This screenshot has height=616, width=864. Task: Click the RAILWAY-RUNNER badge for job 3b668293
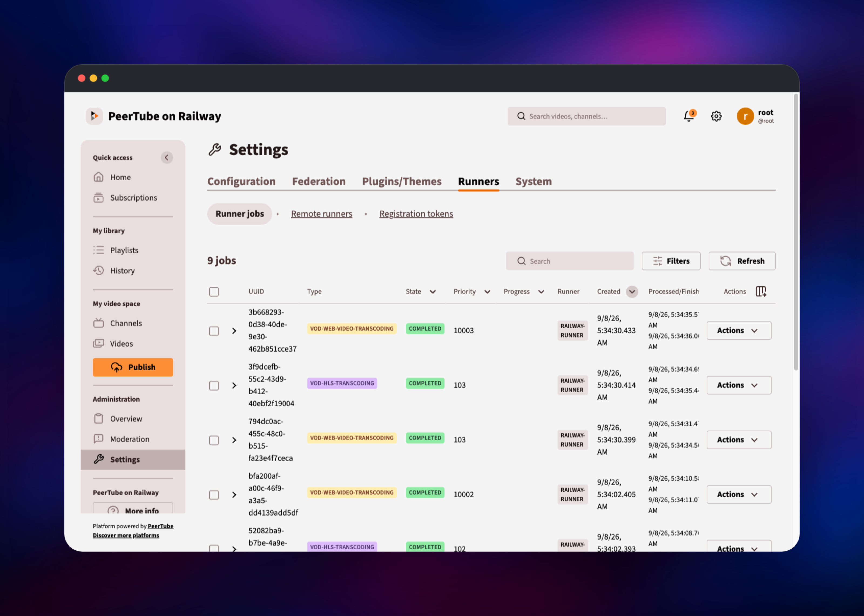coord(572,330)
